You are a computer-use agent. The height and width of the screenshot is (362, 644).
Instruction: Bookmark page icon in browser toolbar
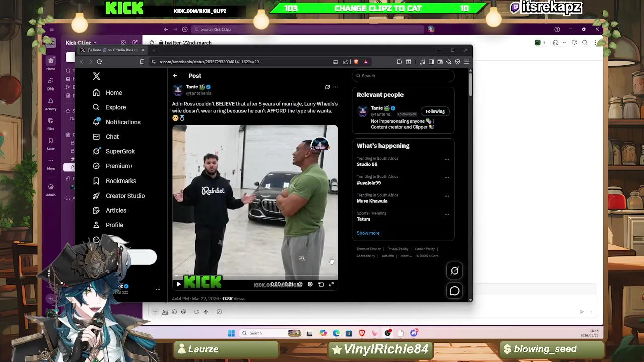pyautogui.click(x=142, y=62)
